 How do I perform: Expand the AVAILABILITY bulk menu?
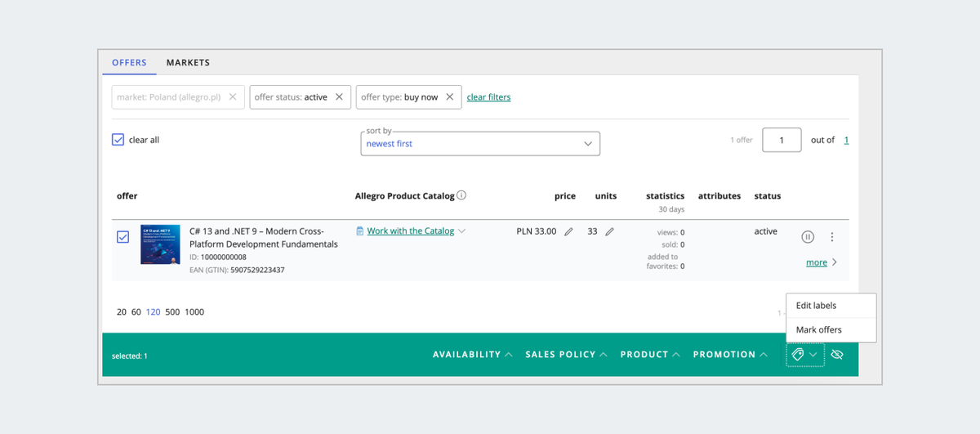(x=473, y=355)
